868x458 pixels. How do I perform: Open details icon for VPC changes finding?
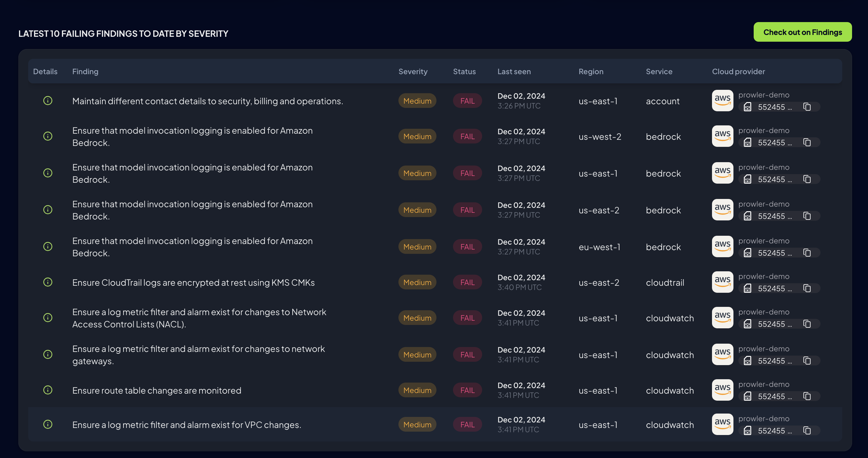tap(48, 424)
